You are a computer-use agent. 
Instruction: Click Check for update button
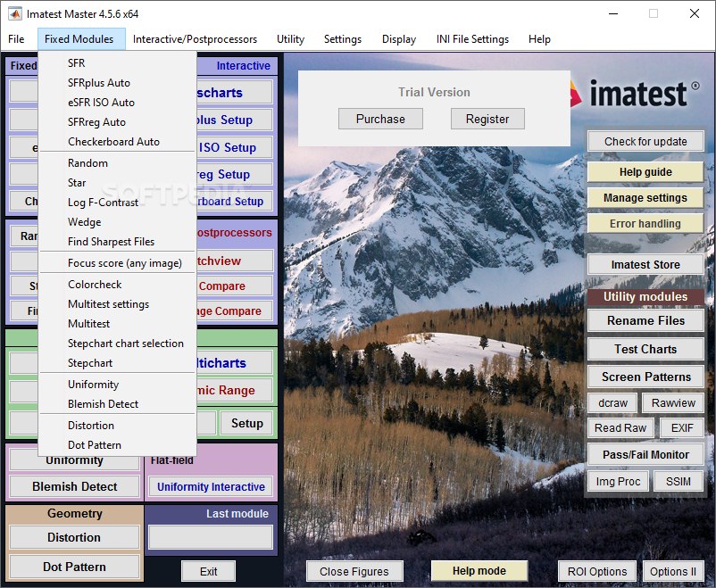pyautogui.click(x=645, y=142)
